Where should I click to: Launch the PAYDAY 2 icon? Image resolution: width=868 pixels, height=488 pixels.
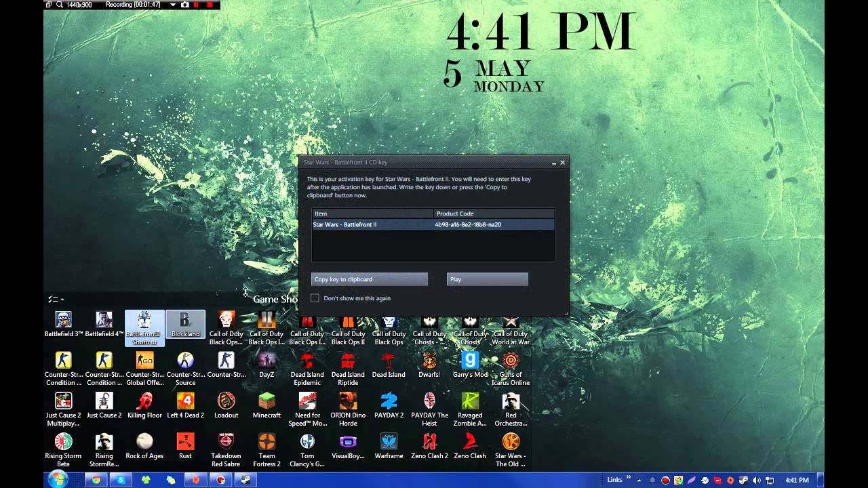[x=389, y=405]
